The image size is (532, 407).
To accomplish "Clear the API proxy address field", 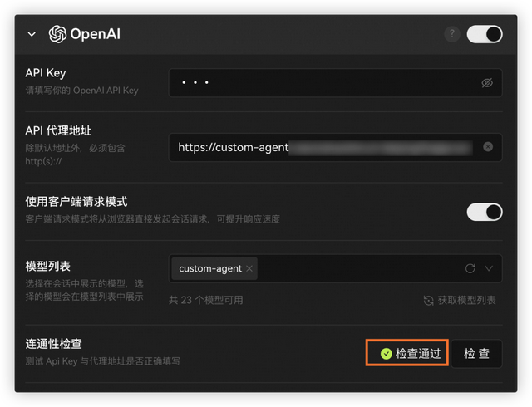I will tap(488, 147).
